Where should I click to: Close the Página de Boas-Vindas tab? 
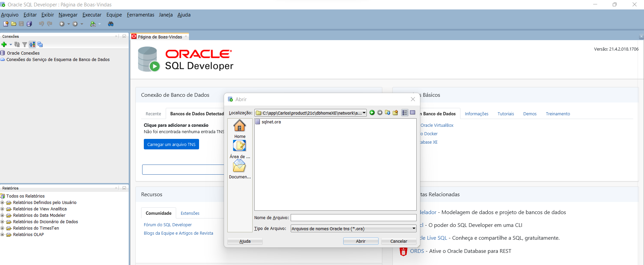click(186, 36)
